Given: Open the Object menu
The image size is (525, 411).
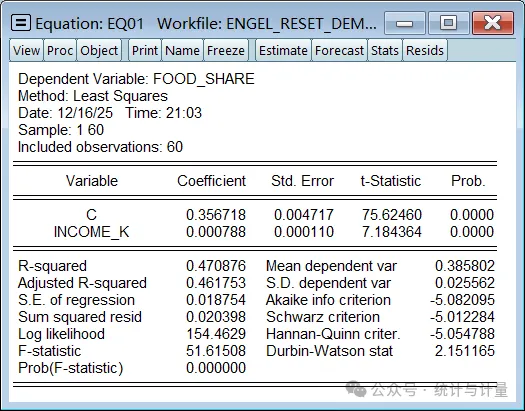Looking at the screenshot, I should [99, 51].
